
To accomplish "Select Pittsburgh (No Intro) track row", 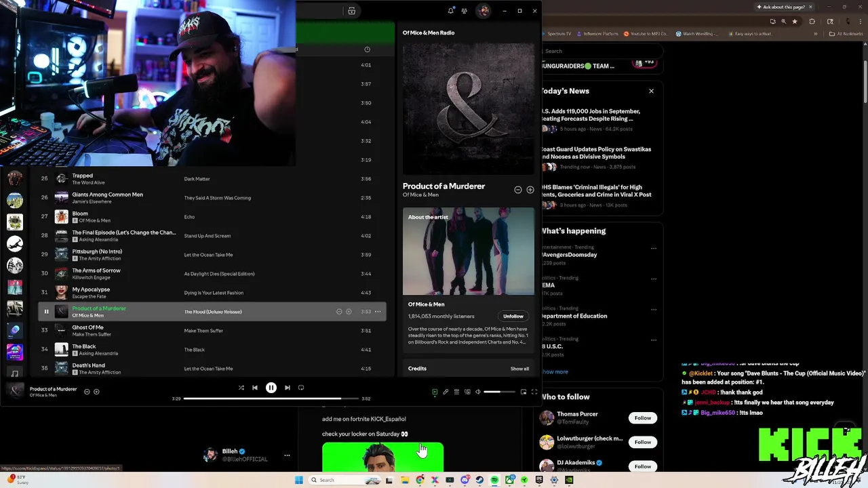I will click(212, 255).
